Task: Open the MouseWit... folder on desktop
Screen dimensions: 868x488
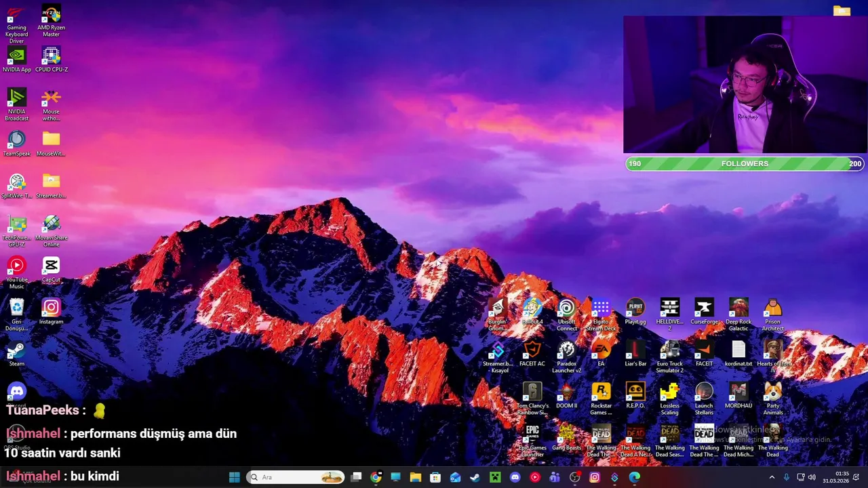Action: (51, 144)
